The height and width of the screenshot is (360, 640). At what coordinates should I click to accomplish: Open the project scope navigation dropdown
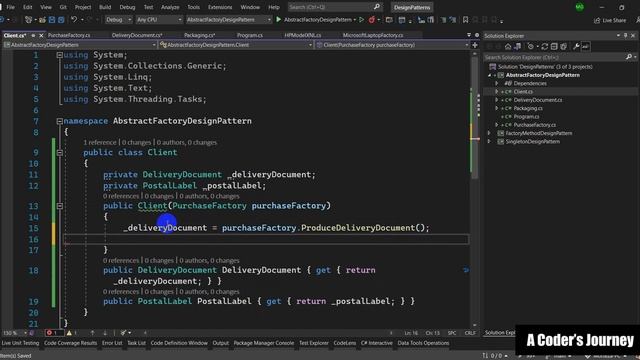(x=80, y=45)
